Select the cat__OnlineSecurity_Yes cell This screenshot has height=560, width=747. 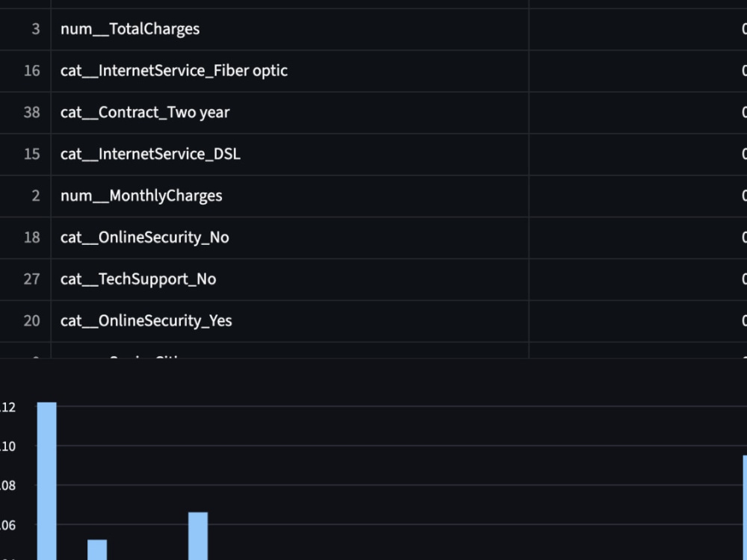pyautogui.click(x=290, y=321)
